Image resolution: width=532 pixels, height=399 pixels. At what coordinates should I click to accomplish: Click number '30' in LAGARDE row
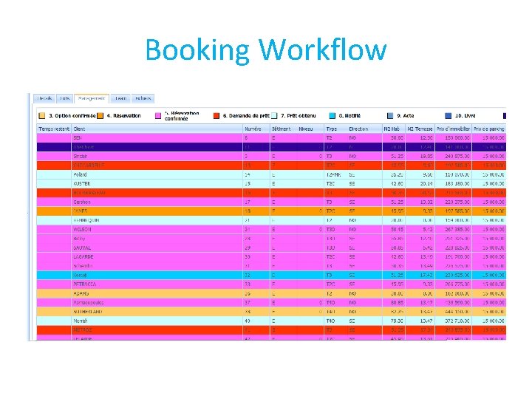(x=248, y=257)
